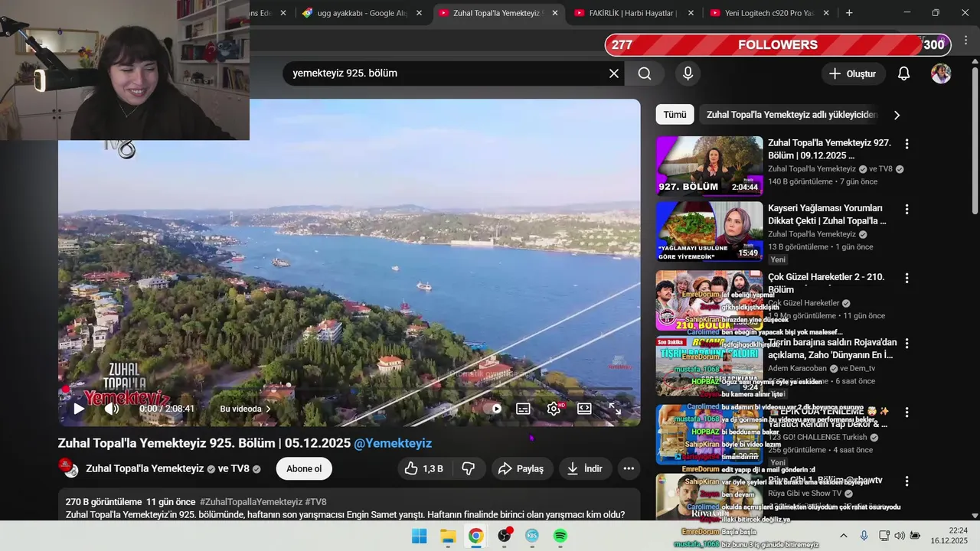The image size is (980, 551).
Task: Toggle subtitles/captions in the player
Action: coord(523,409)
